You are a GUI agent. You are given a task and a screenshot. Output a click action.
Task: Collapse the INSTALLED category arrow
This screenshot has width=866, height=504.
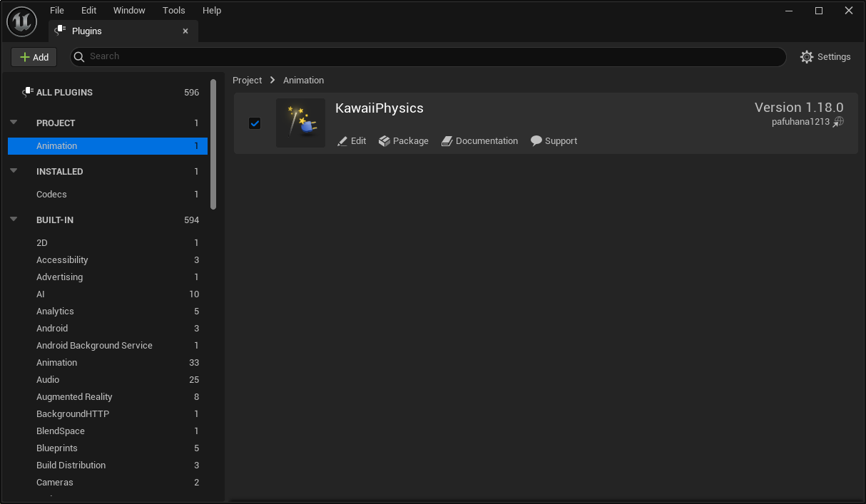pos(14,171)
